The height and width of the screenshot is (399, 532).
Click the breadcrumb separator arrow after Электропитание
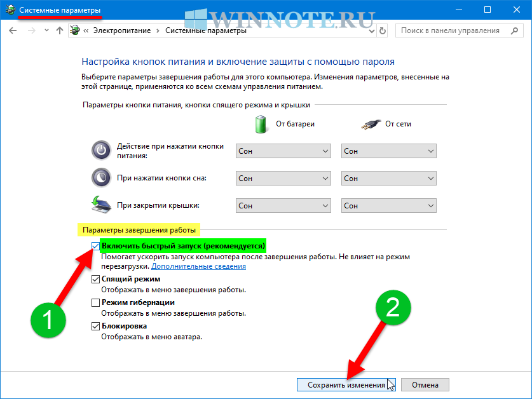[158, 30]
